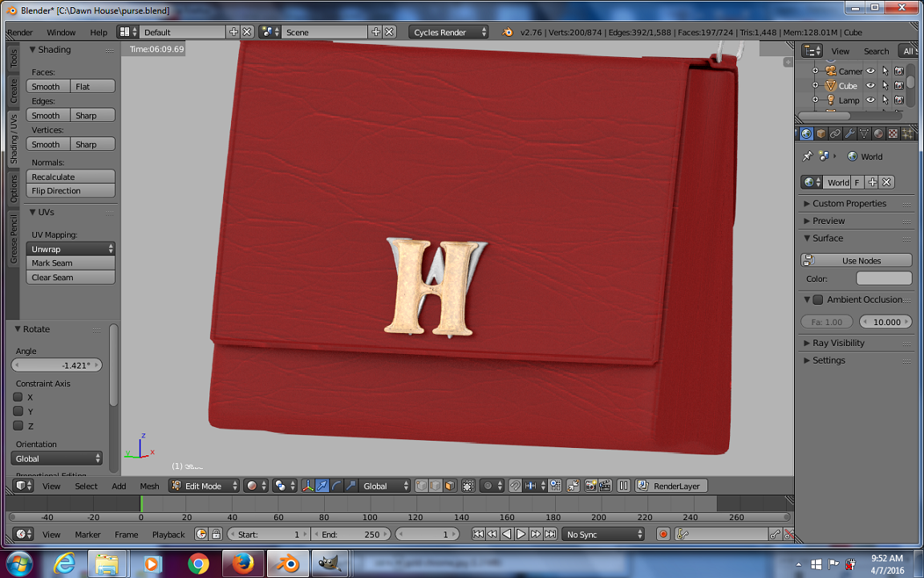Screen dimensions: 924x578
Task: Open the Mesh menu in viewport header
Action: tap(149, 486)
